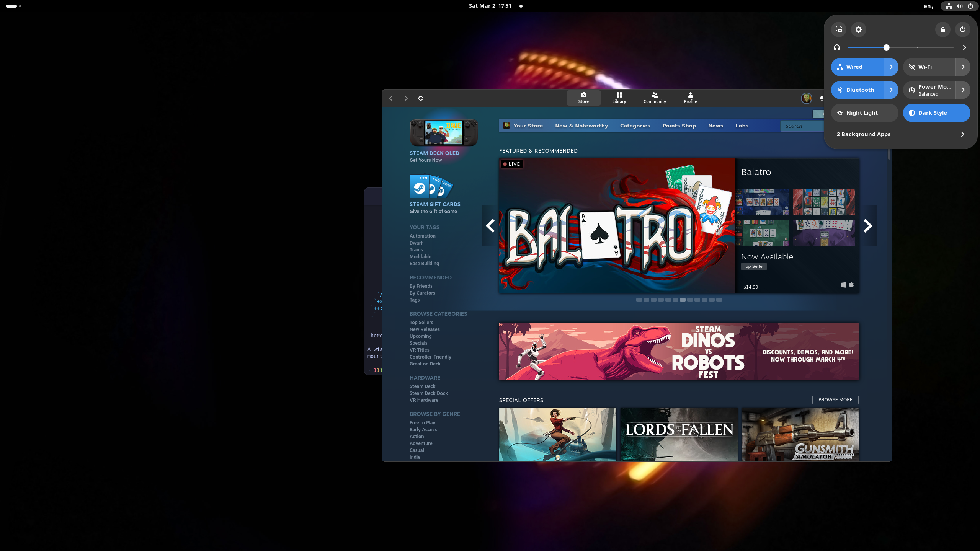Open Community from the Steam top bar

click(x=655, y=98)
